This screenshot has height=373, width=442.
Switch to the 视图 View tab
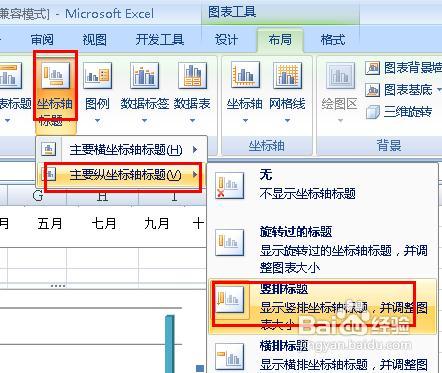click(95, 40)
